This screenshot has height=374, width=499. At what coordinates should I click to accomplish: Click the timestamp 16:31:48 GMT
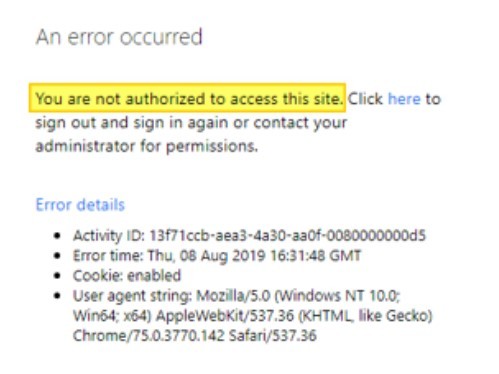click(315, 256)
